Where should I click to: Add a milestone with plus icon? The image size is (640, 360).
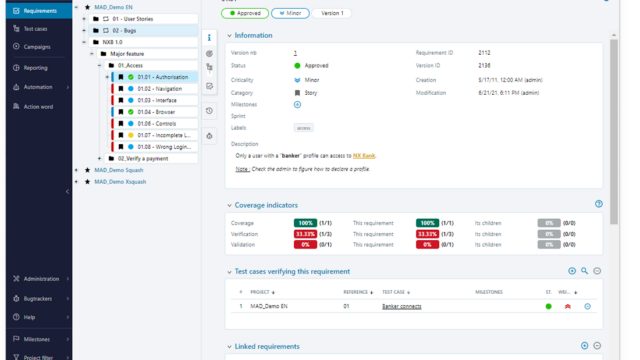[x=297, y=105]
